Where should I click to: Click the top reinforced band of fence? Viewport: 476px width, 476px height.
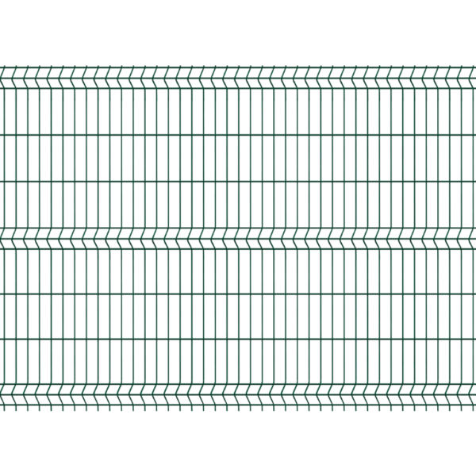pyautogui.click(x=238, y=75)
